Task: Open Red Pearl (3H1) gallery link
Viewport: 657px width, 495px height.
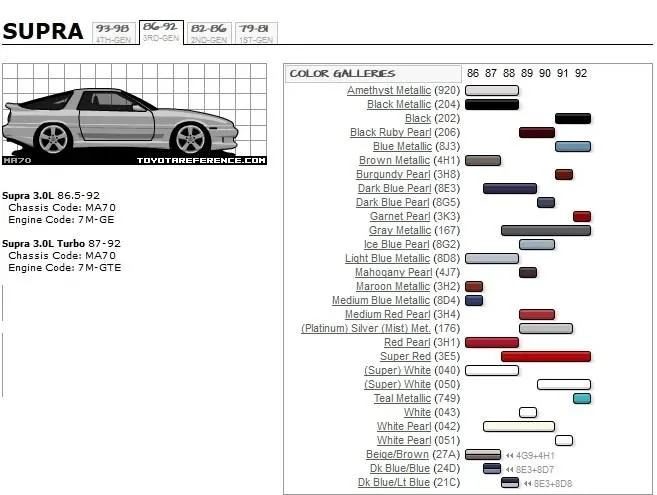Action: (x=407, y=342)
